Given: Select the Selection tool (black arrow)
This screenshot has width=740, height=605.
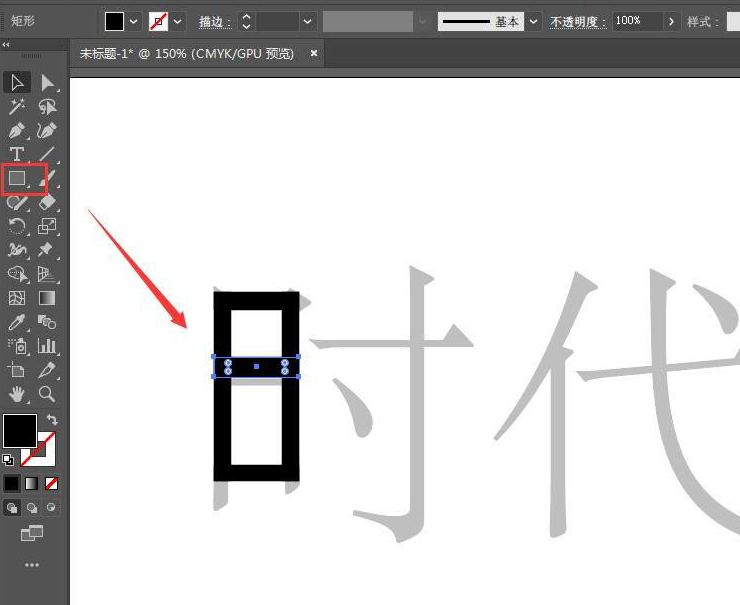Looking at the screenshot, I should [17, 82].
